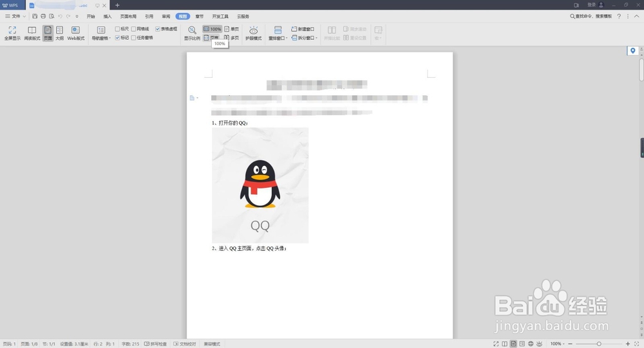Viewport: 644px width, 348px height.
Task: Choose multi page (多页) display
Action: pos(232,38)
